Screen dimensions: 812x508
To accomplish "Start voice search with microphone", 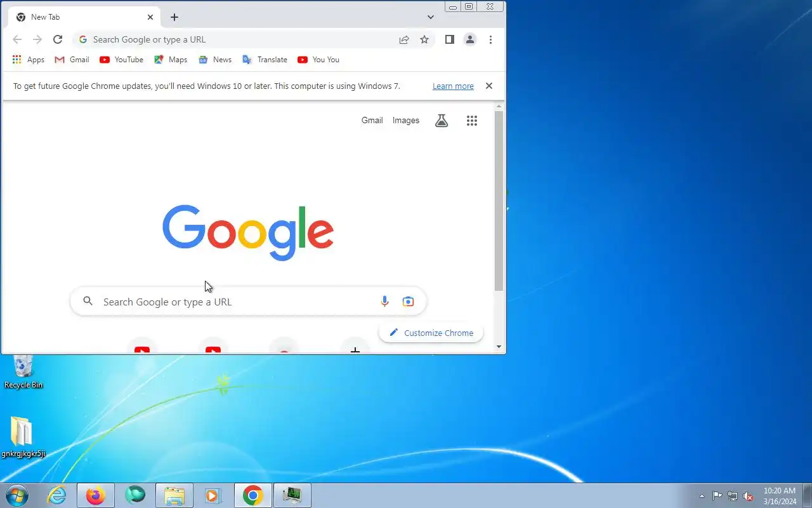I will click(384, 302).
